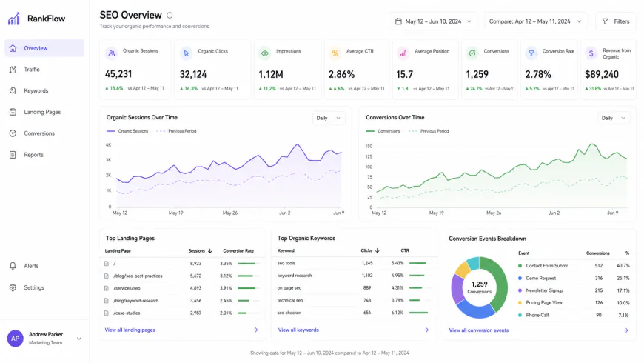The width and height of the screenshot is (644, 363).
Task: Click the page icon beside /case-studies
Action: [x=107, y=313]
